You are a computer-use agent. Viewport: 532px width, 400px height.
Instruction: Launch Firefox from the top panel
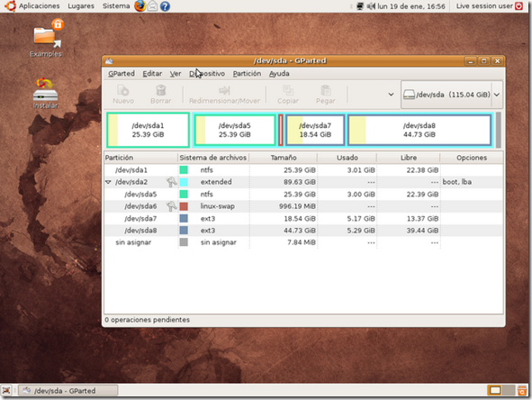click(x=140, y=6)
